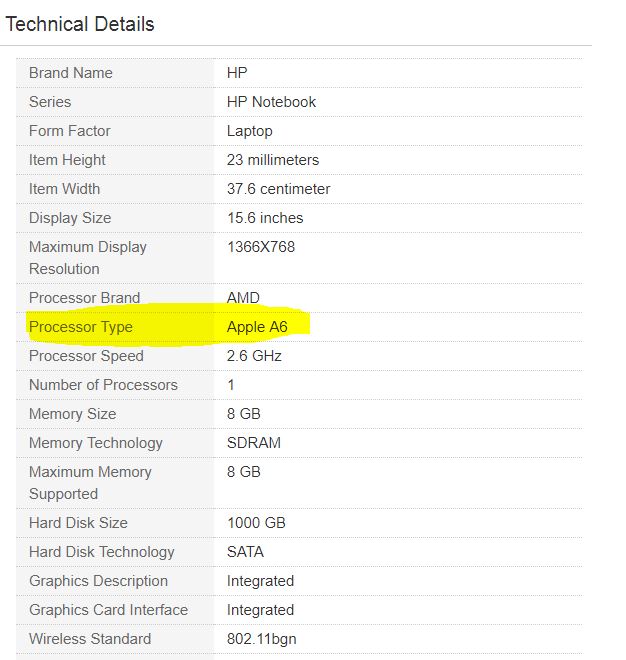
Task: Click the Memory Size label
Action: pyautogui.click(x=72, y=414)
